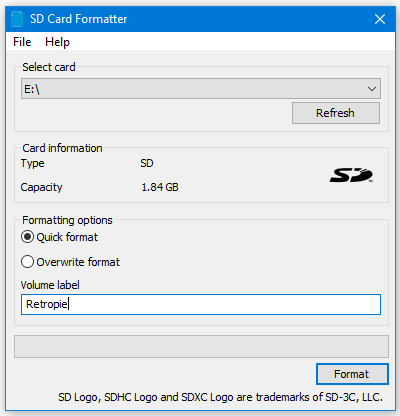The height and width of the screenshot is (416, 400).
Task: Open the Help menu
Action: [57, 42]
